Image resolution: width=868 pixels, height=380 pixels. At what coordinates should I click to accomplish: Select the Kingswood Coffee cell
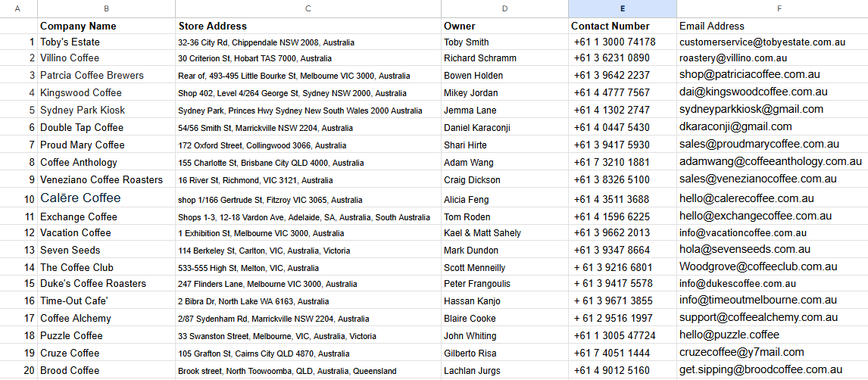coord(106,92)
